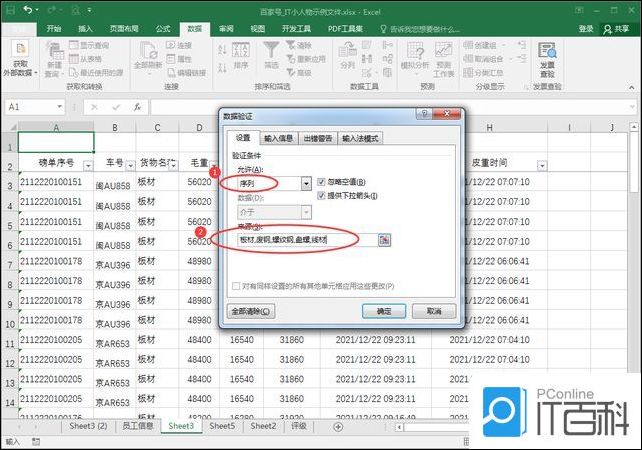Open filter arrow for 磅单序号 column
The width and height of the screenshot is (642, 450).
(88, 165)
